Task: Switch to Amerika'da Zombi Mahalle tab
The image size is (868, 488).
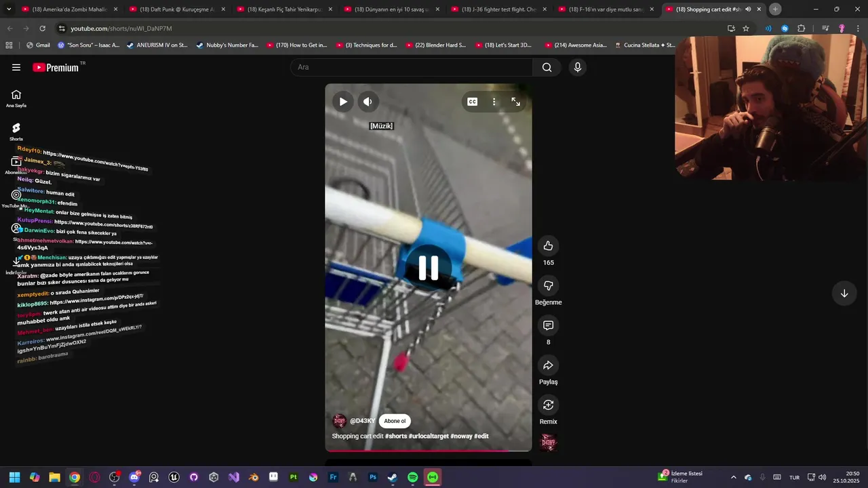Action: pos(69,9)
